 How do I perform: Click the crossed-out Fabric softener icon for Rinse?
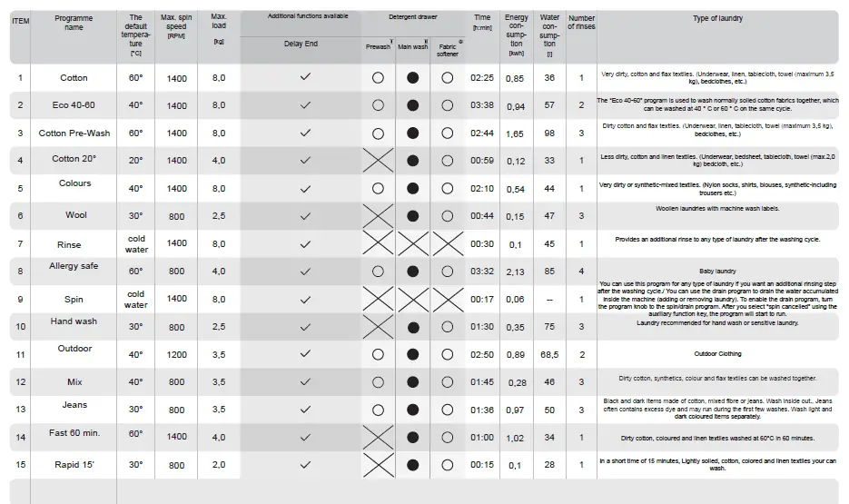click(447, 244)
